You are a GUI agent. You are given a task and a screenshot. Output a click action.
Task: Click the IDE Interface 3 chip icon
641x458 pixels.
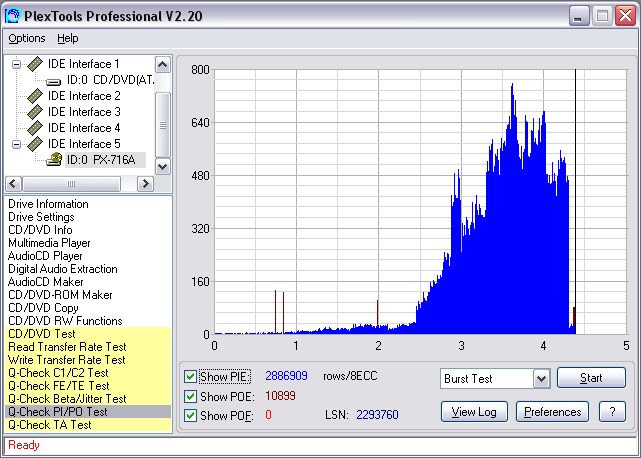[35, 112]
